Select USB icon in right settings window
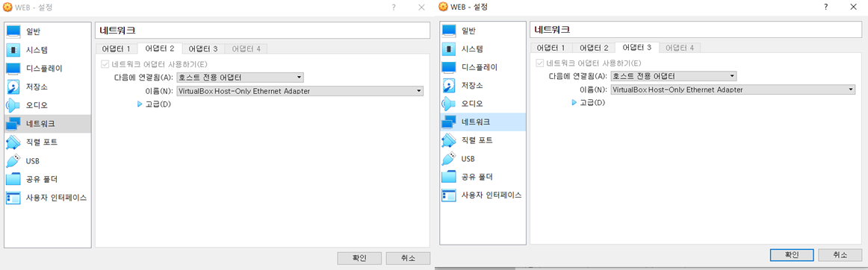This screenshot has height=270, width=868. tap(449, 159)
